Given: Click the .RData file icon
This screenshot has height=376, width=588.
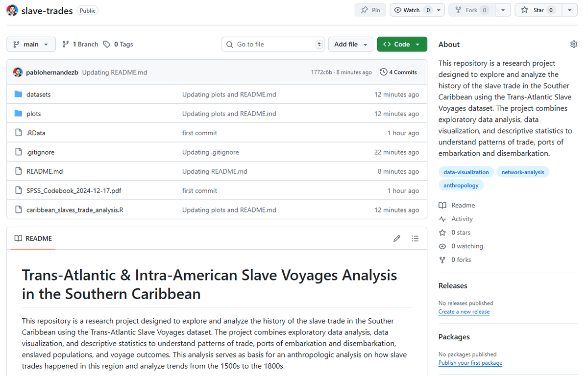Looking at the screenshot, I should click(19, 133).
